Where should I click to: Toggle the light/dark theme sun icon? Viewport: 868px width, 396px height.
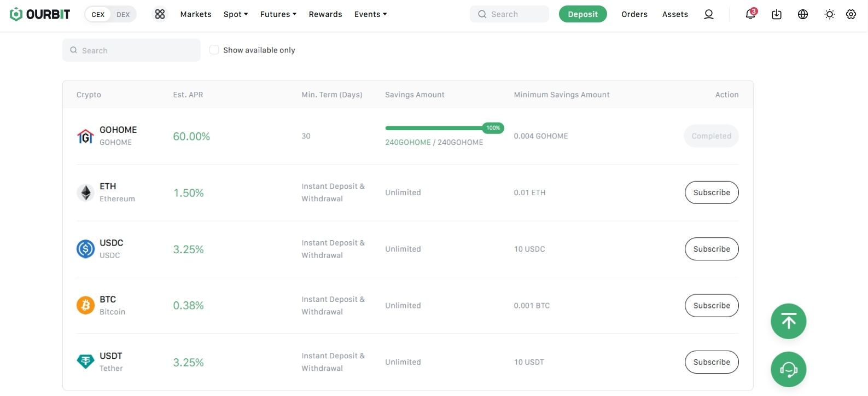coord(830,14)
